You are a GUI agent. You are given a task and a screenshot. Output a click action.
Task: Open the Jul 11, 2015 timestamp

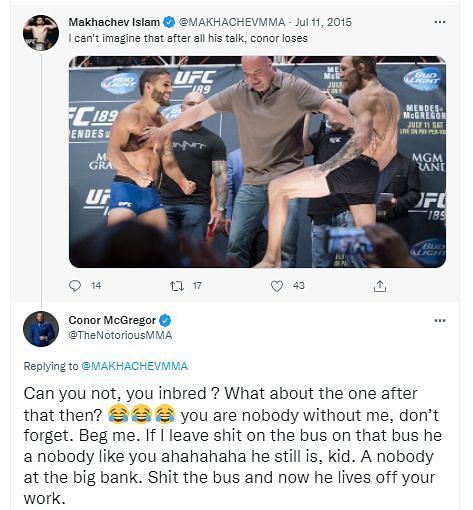tap(323, 22)
